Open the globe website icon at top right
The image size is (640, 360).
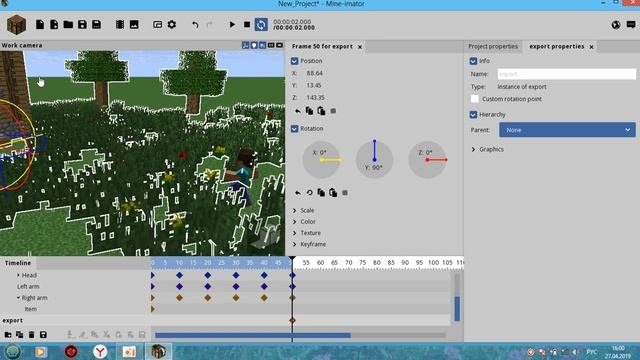616,25
